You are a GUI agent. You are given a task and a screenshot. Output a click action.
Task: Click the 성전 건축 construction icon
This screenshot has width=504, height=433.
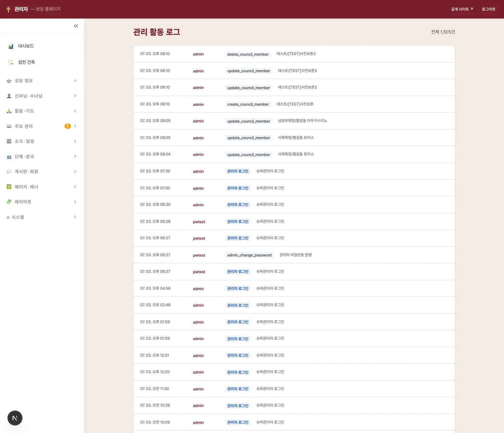[11, 62]
